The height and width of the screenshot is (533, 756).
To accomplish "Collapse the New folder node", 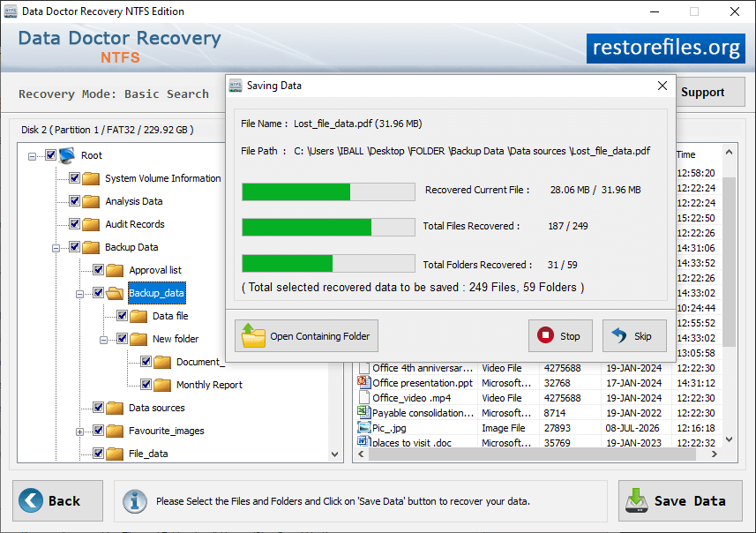I will pos(104,340).
